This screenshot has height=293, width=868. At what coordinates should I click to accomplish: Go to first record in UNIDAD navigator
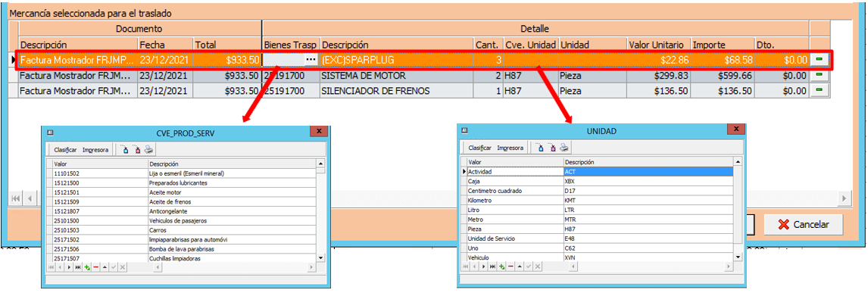466,267
